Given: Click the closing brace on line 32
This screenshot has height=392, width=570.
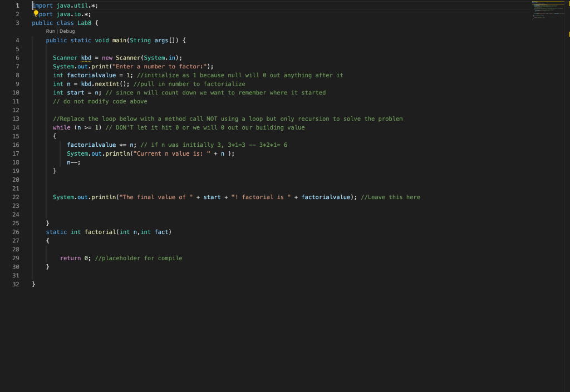Looking at the screenshot, I should [x=33, y=284].
